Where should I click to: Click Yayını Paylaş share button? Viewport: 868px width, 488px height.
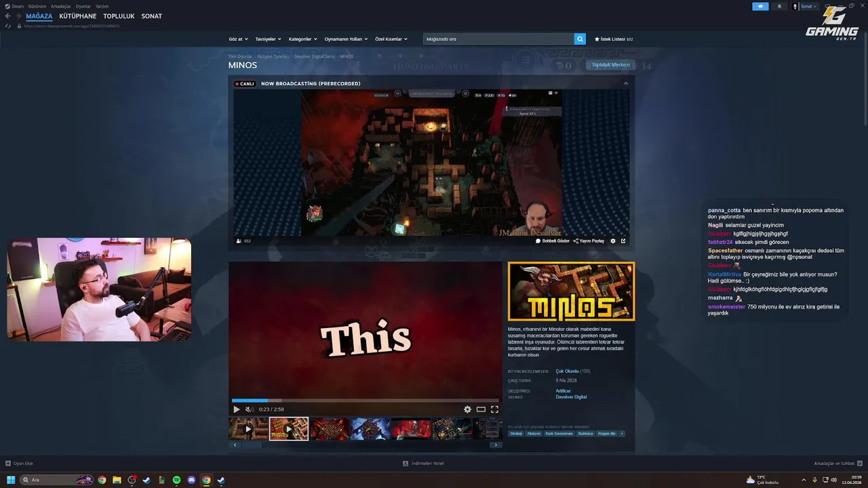click(x=589, y=241)
